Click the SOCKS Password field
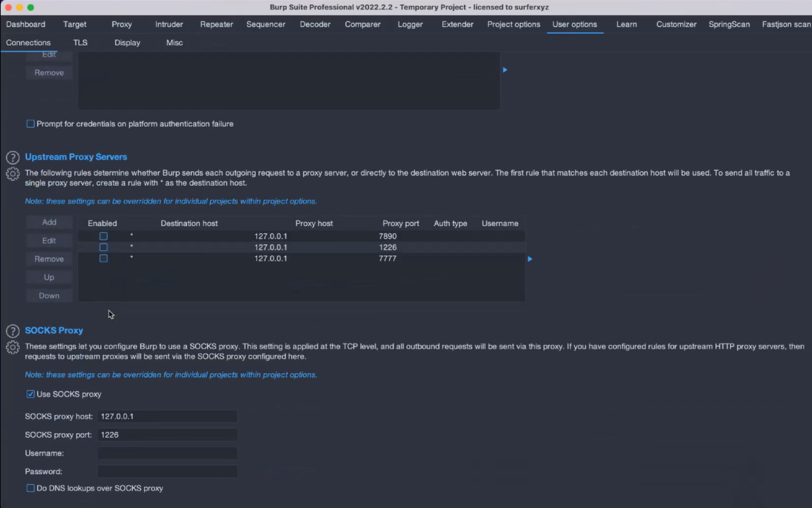The height and width of the screenshot is (508, 812). coord(167,471)
